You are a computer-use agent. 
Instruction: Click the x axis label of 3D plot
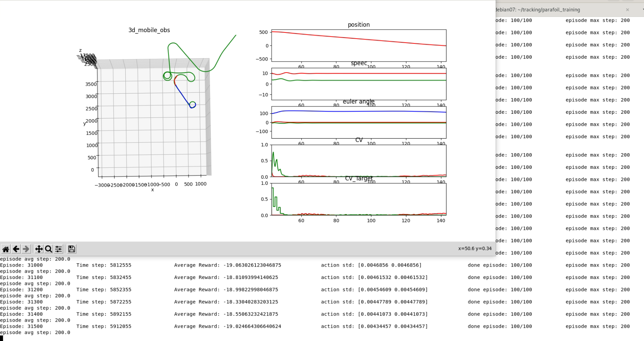(x=152, y=190)
